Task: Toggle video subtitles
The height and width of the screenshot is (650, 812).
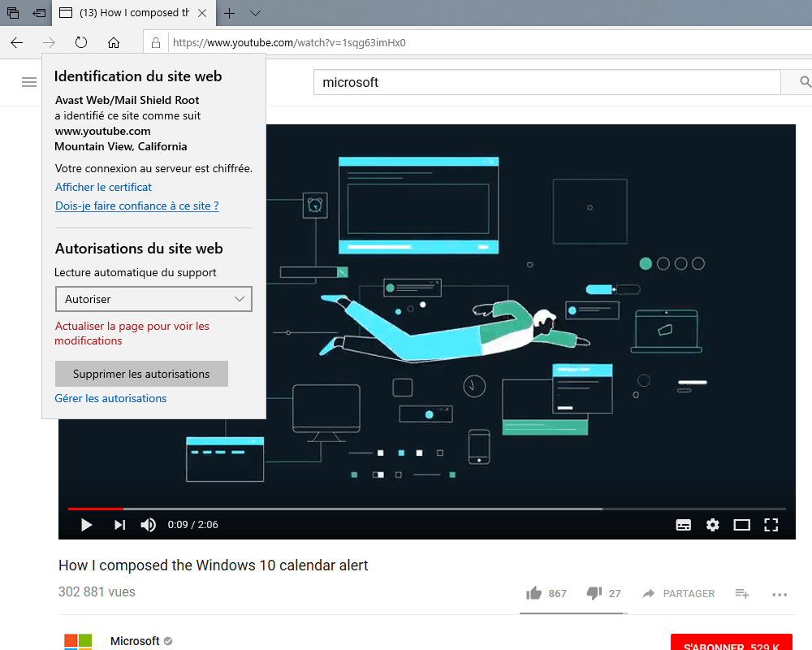Action: pos(684,525)
